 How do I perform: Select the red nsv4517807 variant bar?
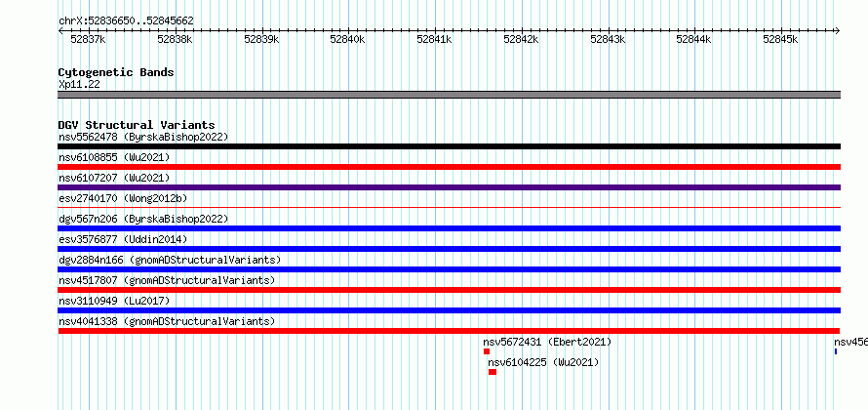[x=449, y=290]
